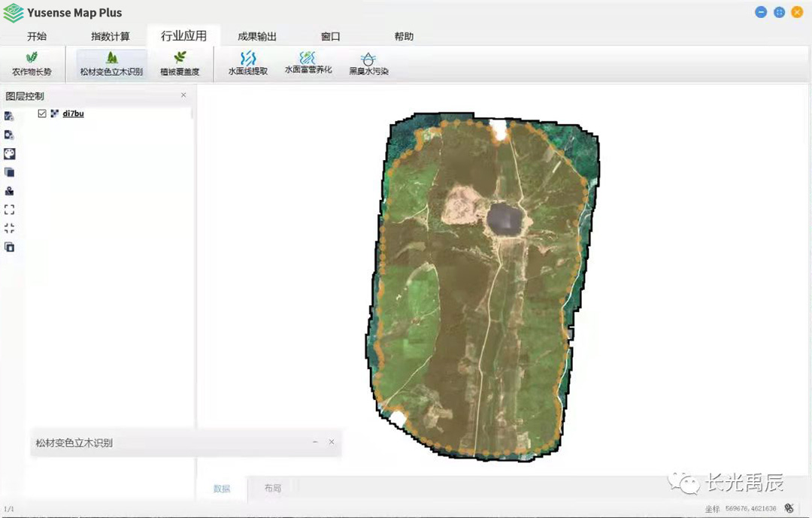Click the 图层控制 panel title

click(x=25, y=95)
